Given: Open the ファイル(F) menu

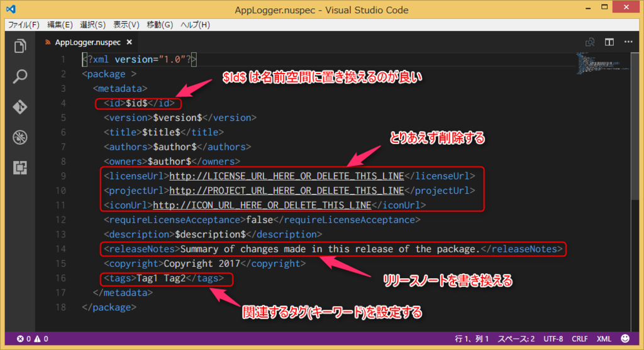Looking at the screenshot, I should pyautogui.click(x=24, y=25).
